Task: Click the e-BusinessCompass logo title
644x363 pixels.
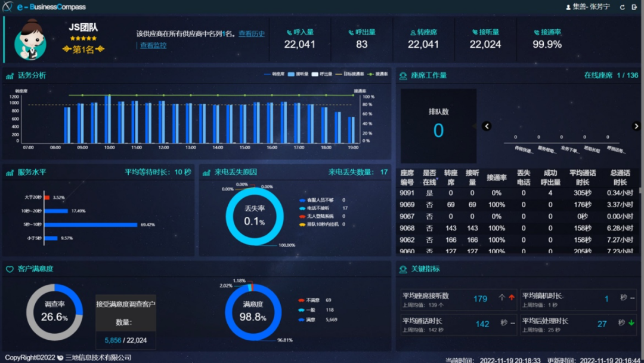Action: tap(51, 6)
